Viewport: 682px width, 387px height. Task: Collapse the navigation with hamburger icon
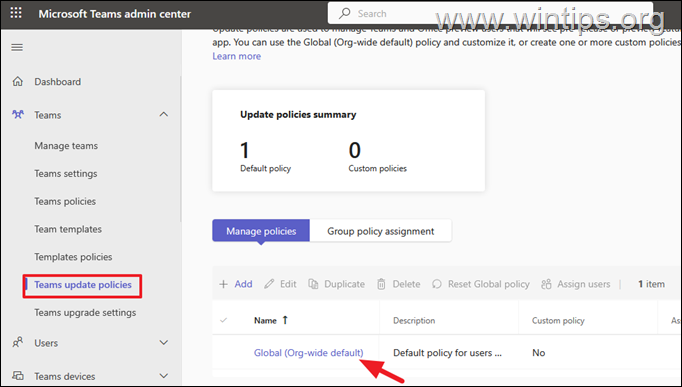coord(17,47)
